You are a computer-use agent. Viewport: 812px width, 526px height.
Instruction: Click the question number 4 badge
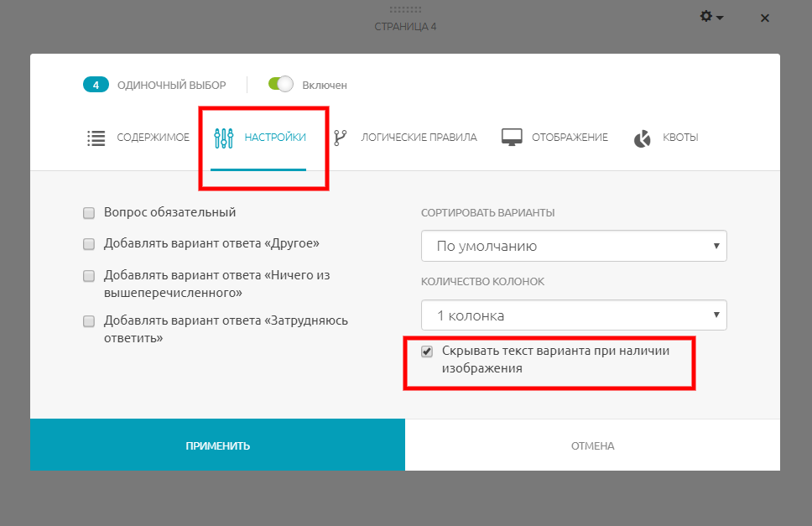96,85
